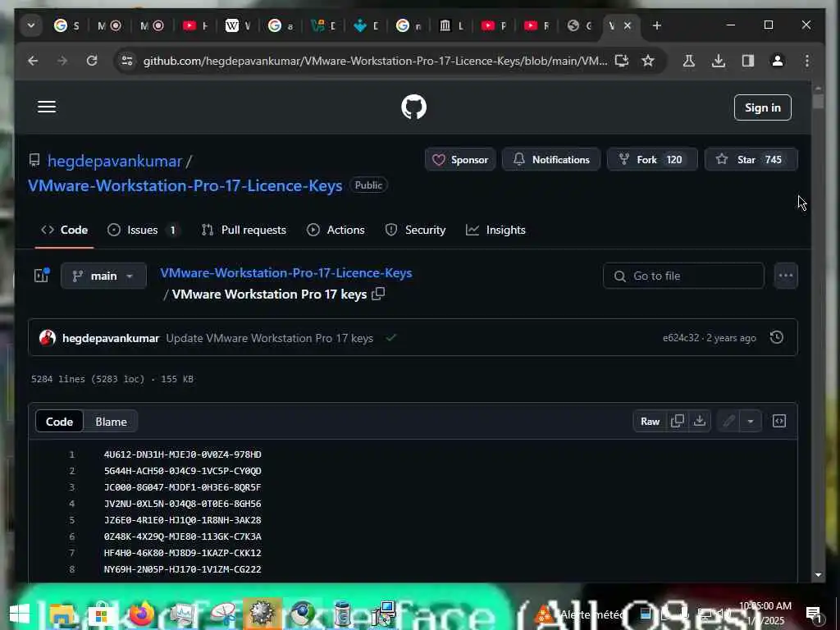Screen dimensions: 840x630
Task: Switch to the Insights tab
Action: pyautogui.click(x=495, y=230)
